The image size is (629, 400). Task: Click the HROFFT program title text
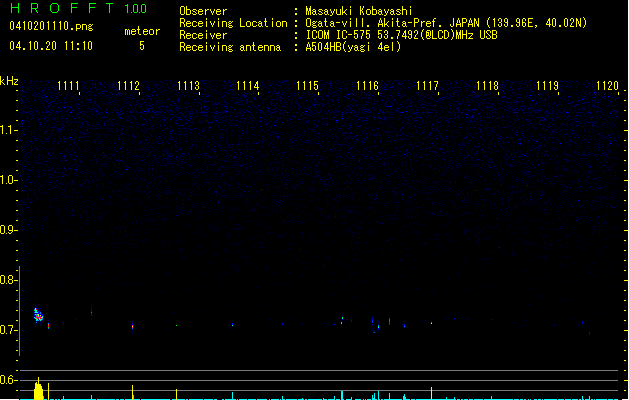click(61, 8)
